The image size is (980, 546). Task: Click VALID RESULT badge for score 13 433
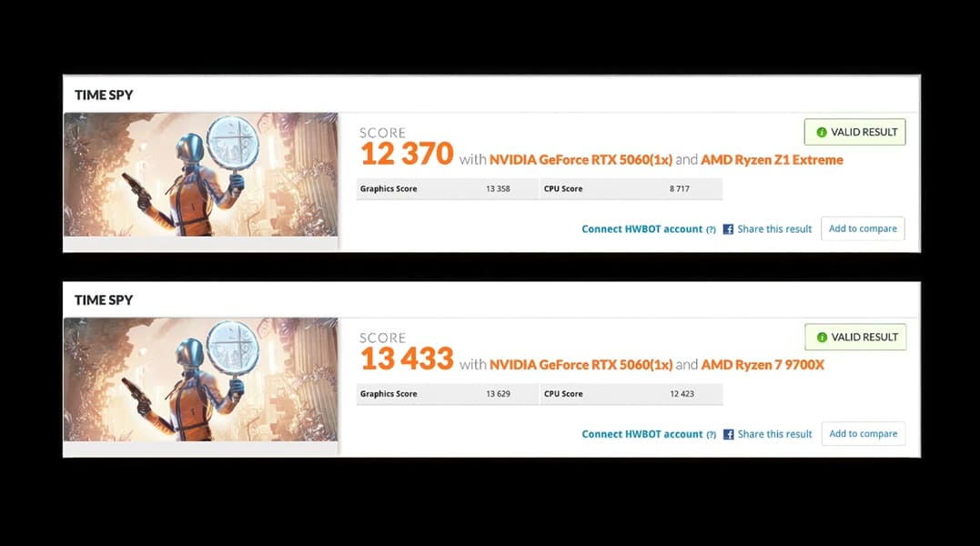point(855,337)
